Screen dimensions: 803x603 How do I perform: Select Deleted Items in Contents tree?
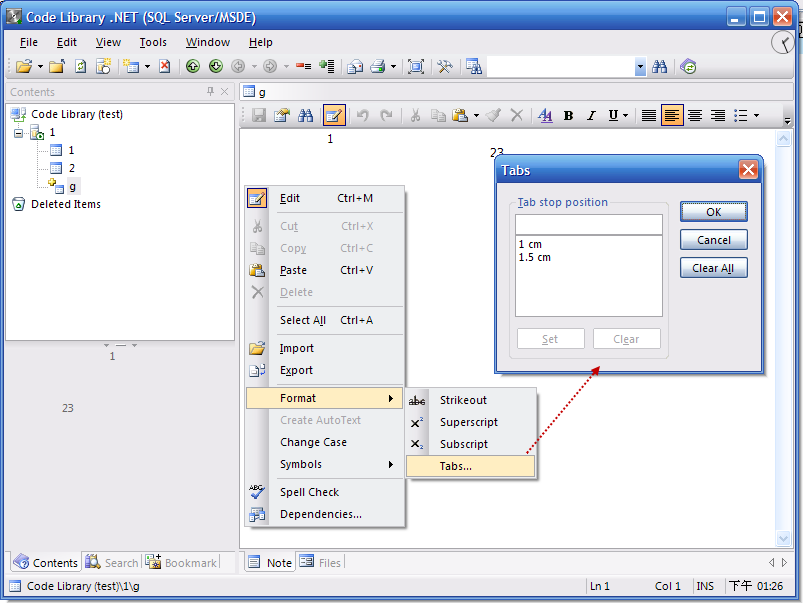(66, 204)
